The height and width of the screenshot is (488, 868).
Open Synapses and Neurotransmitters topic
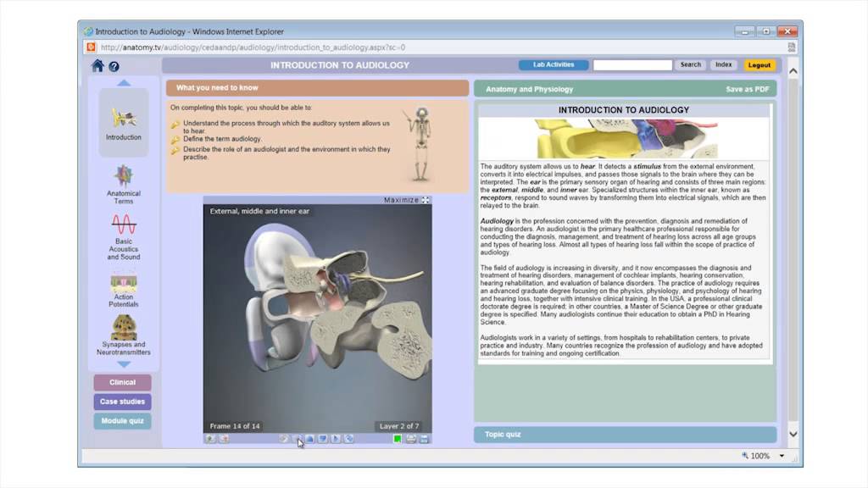click(x=124, y=335)
